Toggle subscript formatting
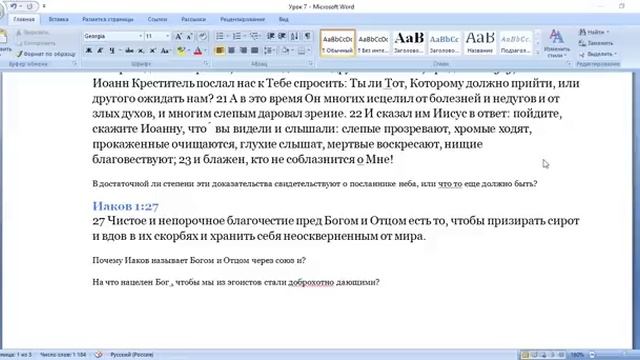 [141, 51]
